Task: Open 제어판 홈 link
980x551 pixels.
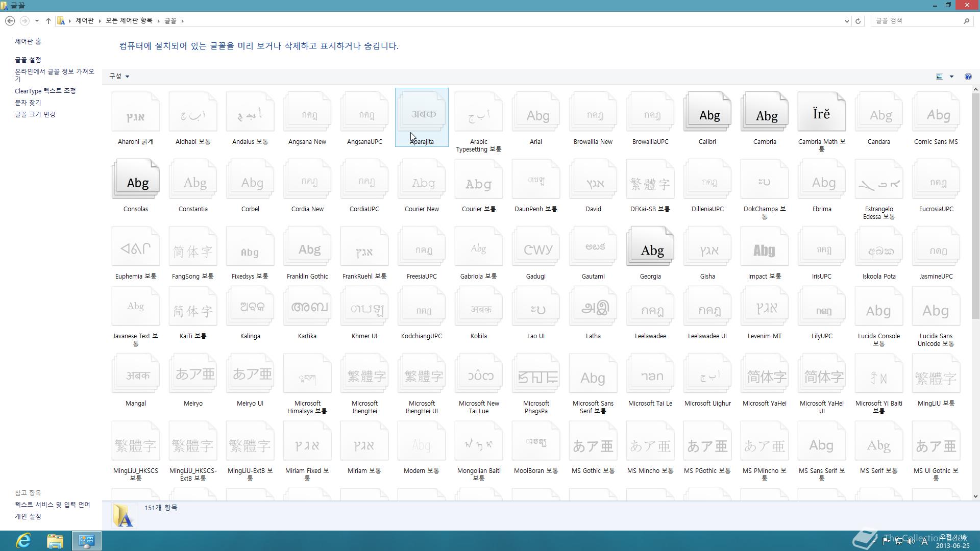Action: (x=28, y=41)
